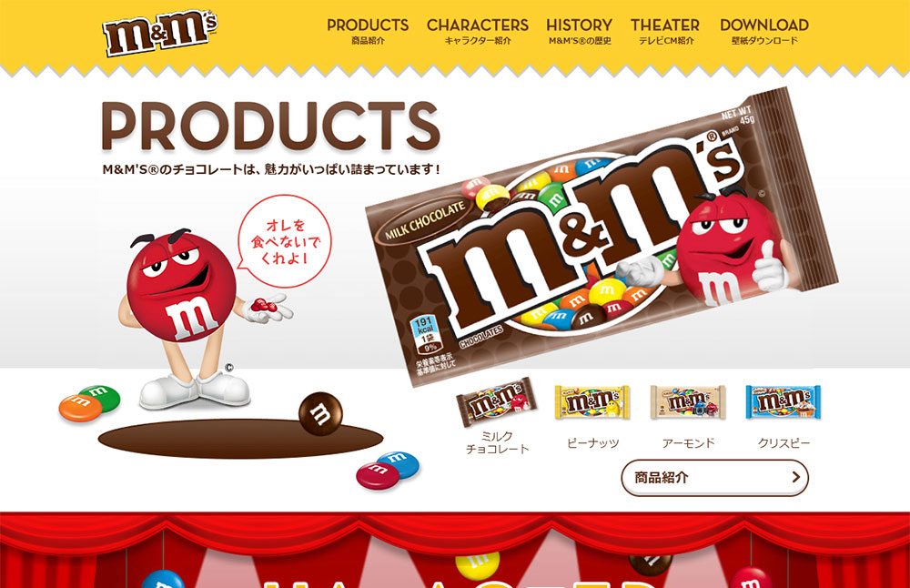Open the THEATER TV commercials page
This screenshot has width=910, height=588.
click(x=665, y=32)
